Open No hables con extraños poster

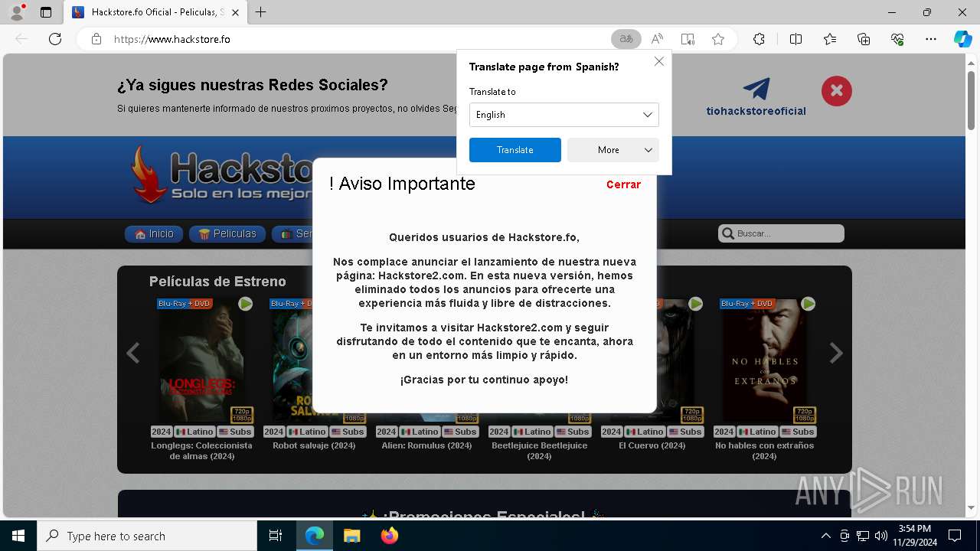[765, 360]
